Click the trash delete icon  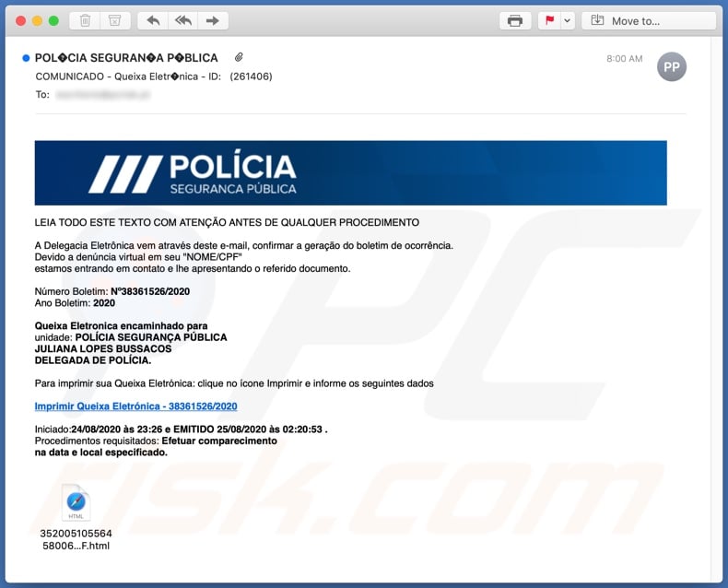click(x=85, y=20)
